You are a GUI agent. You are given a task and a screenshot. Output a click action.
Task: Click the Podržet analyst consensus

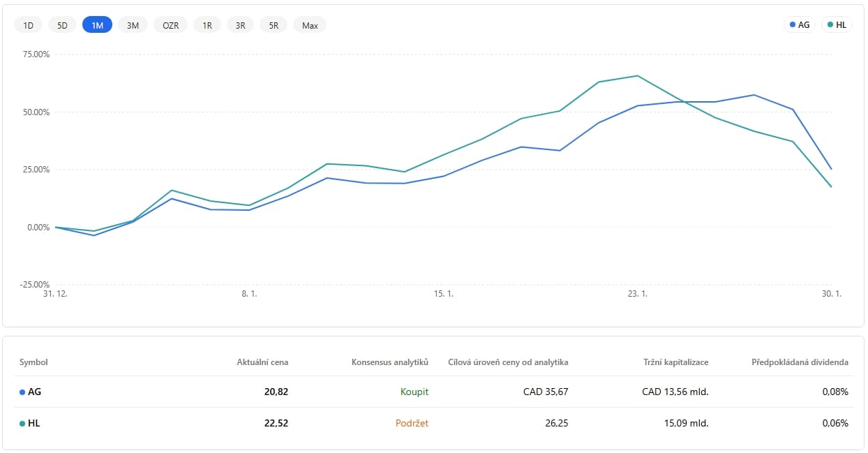(410, 423)
